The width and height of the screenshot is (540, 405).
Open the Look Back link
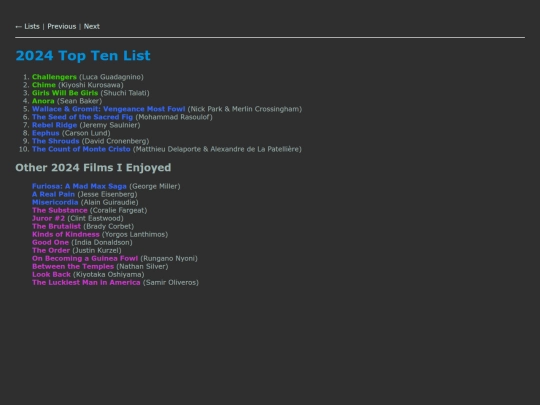coord(51,274)
